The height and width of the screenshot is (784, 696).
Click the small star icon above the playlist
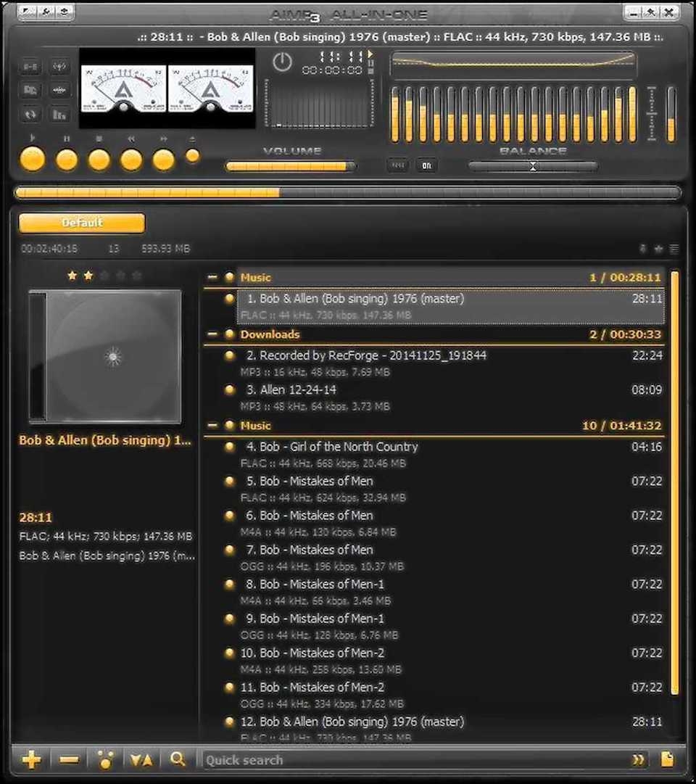tap(658, 249)
